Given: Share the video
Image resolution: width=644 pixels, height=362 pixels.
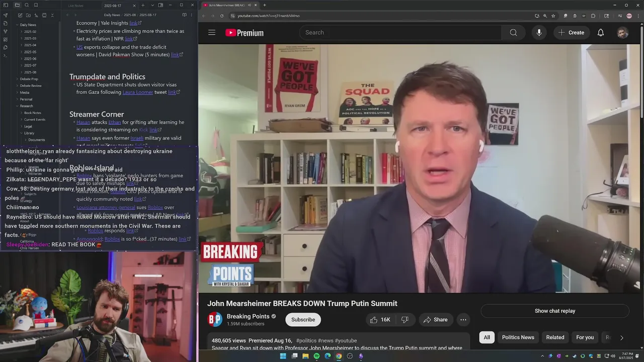Looking at the screenshot, I should [x=436, y=320].
